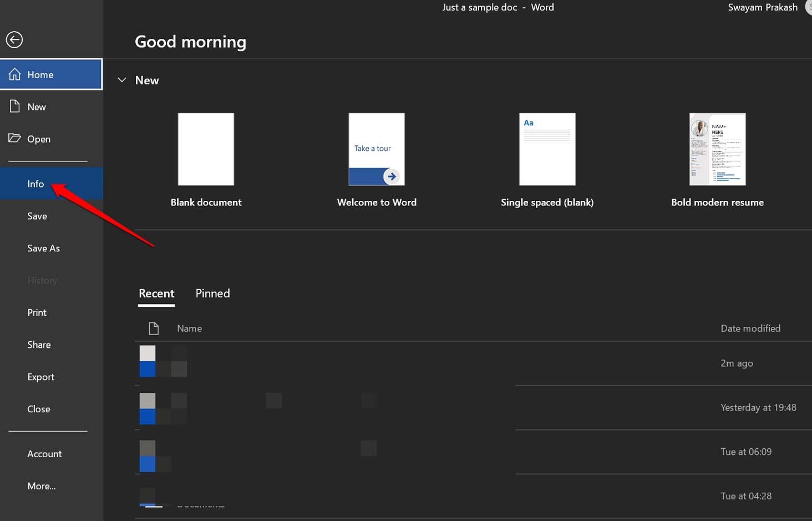Click the arrow icon on Take a tour

tap(392, 176)
